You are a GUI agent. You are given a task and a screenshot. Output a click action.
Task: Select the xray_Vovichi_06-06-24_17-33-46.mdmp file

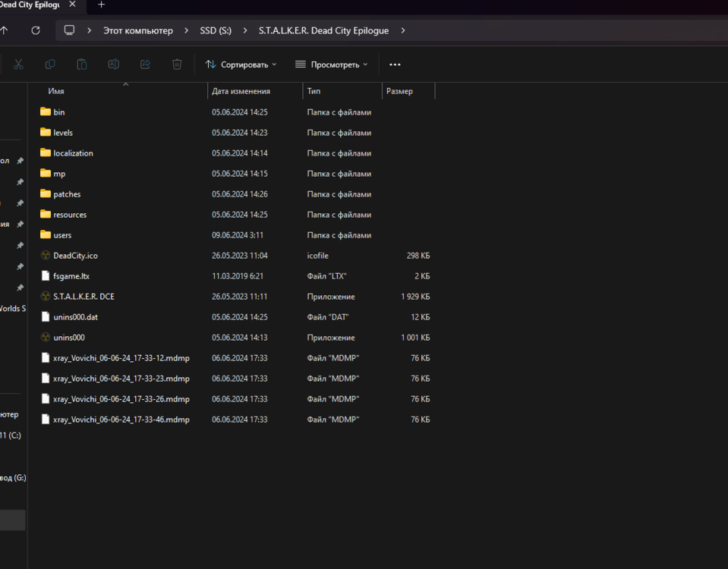tap(121, 420)
